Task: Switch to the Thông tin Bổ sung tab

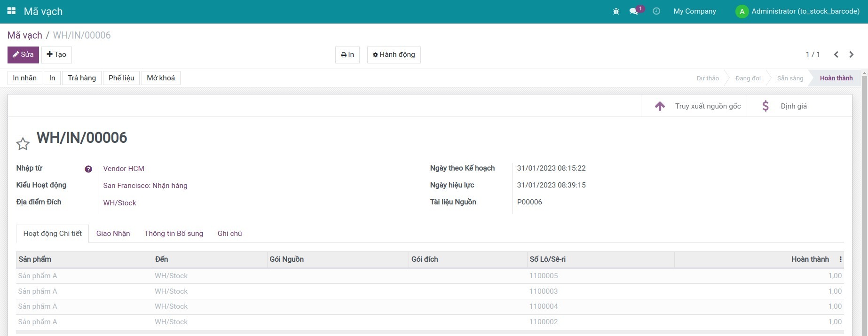Action: 174,234
